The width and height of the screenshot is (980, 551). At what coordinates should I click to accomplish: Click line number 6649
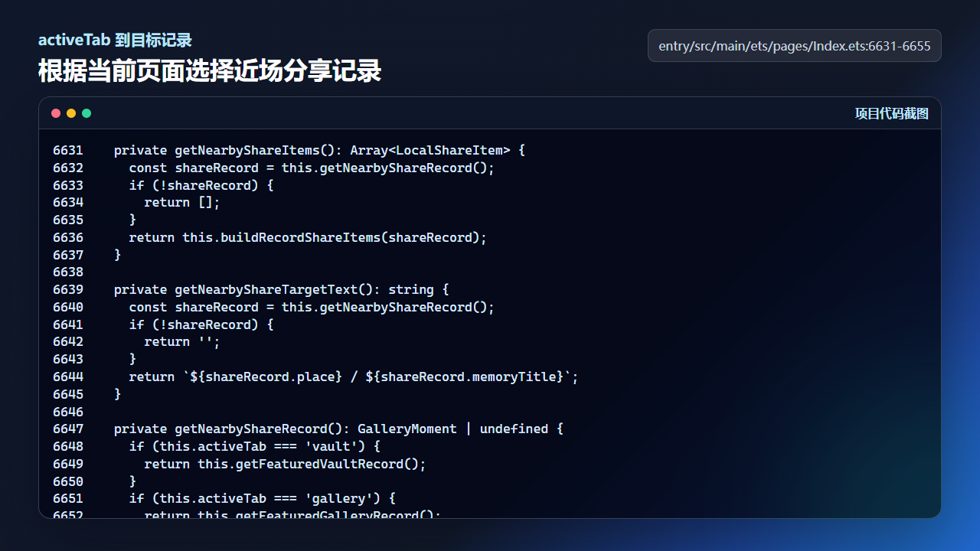[x=68, y=464]
